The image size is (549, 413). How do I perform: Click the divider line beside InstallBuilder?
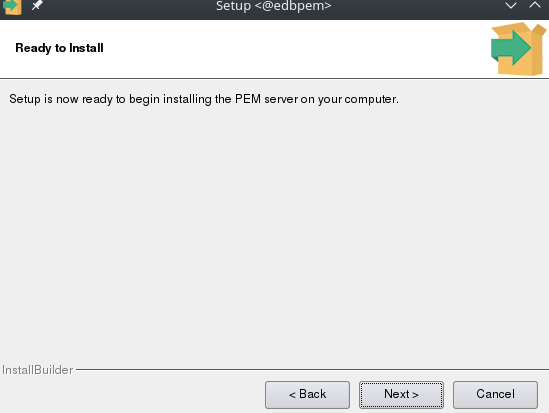click(x=312, y=369)
